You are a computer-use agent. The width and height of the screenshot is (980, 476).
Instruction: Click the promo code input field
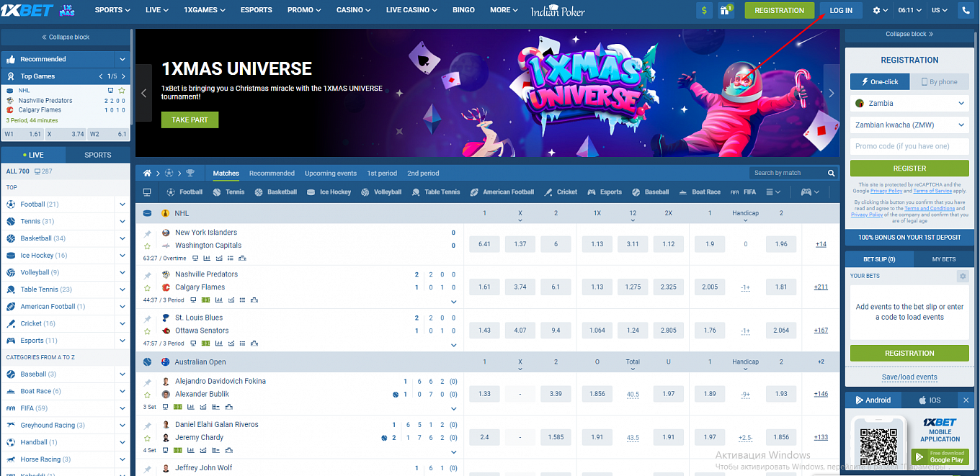coord(909,146)
